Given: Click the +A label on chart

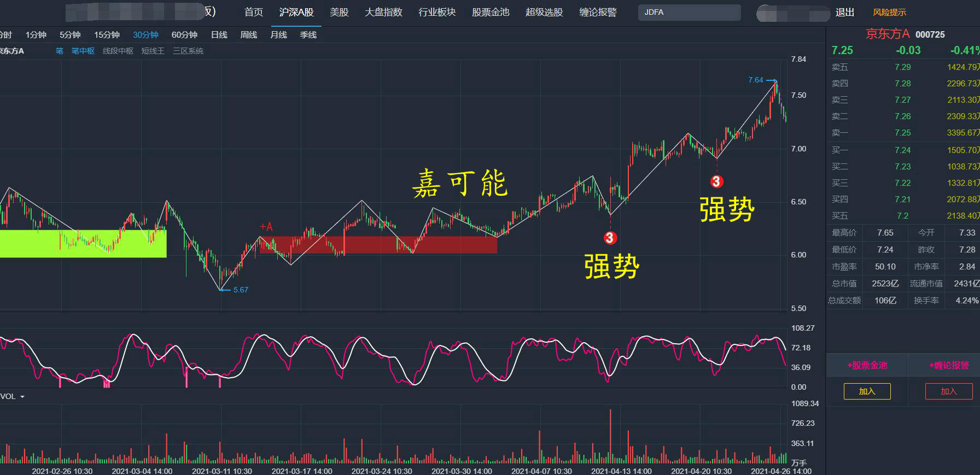Looking at the screenshot, I should 266,227.
